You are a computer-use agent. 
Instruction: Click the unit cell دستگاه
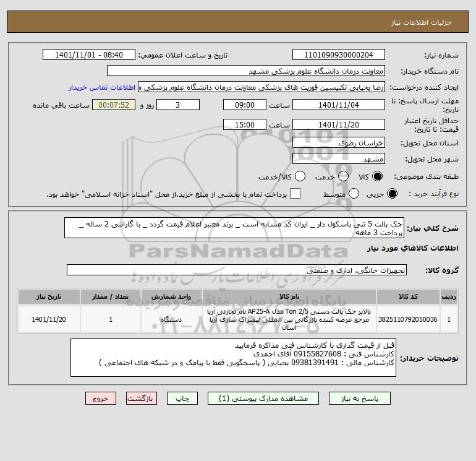click(171, 319)
